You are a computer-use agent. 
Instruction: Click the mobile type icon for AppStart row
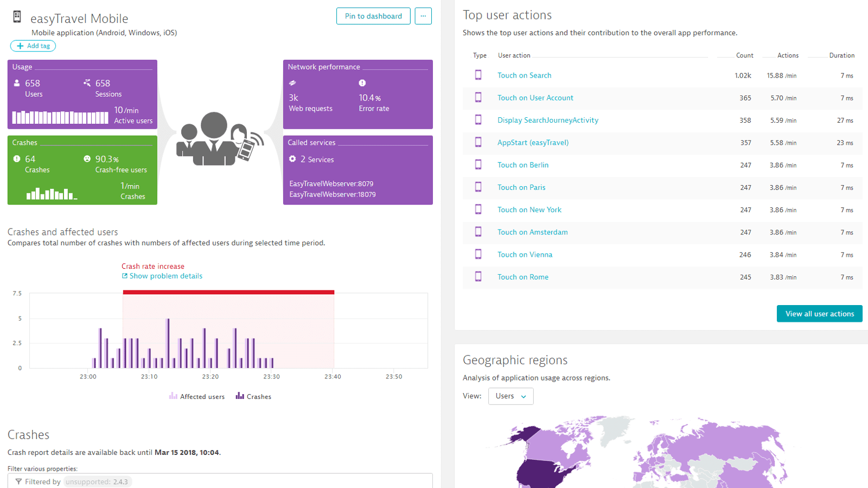coord(478,142)
